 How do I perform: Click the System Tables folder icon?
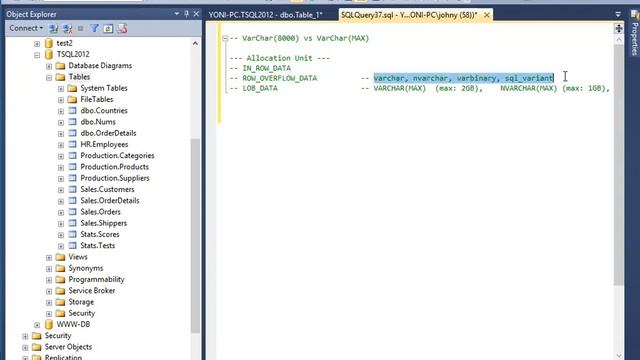[x=72, y=88]
